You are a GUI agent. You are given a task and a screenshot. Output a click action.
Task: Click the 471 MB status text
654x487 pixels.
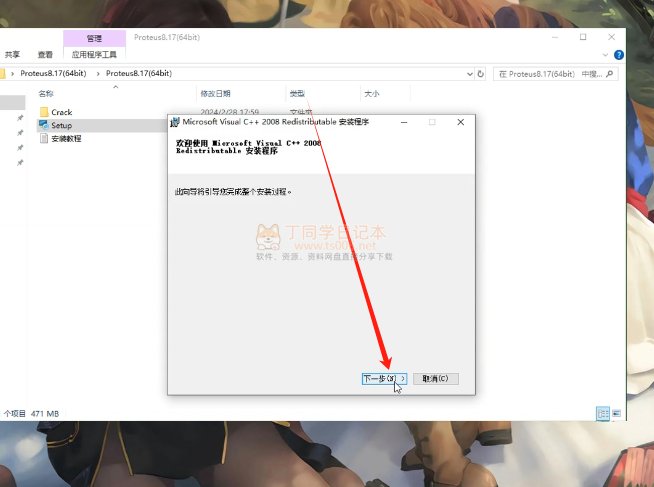point(45,414)
